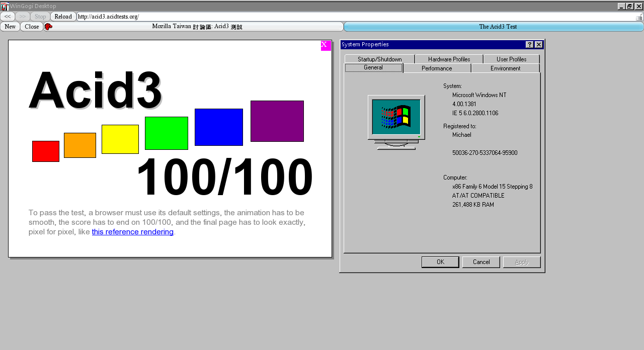Confirm System Properties with OK

click(x=440, y=262)
